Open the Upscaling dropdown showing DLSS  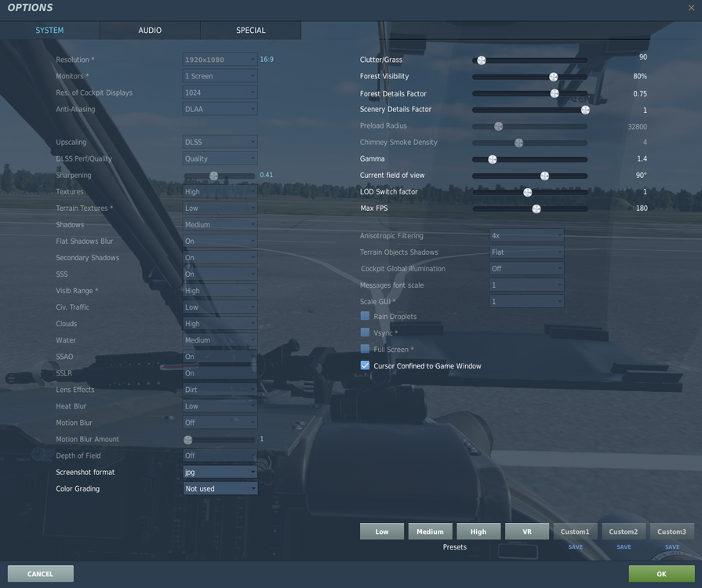220,142
